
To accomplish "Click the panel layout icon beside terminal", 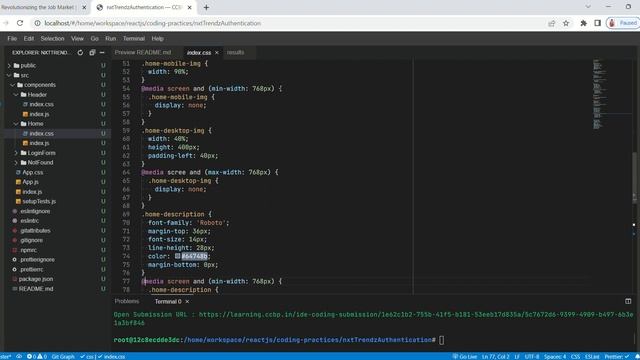I will pos(628,301).
